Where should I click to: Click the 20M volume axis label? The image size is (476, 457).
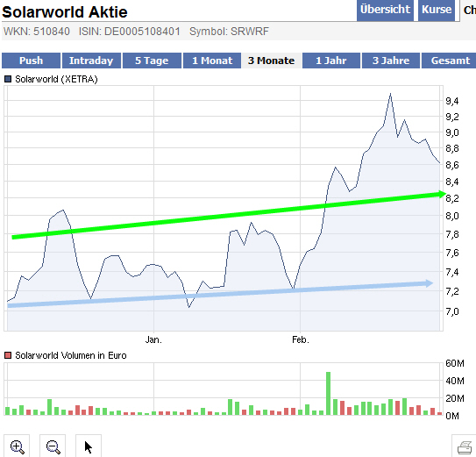[x=455, y=398]
